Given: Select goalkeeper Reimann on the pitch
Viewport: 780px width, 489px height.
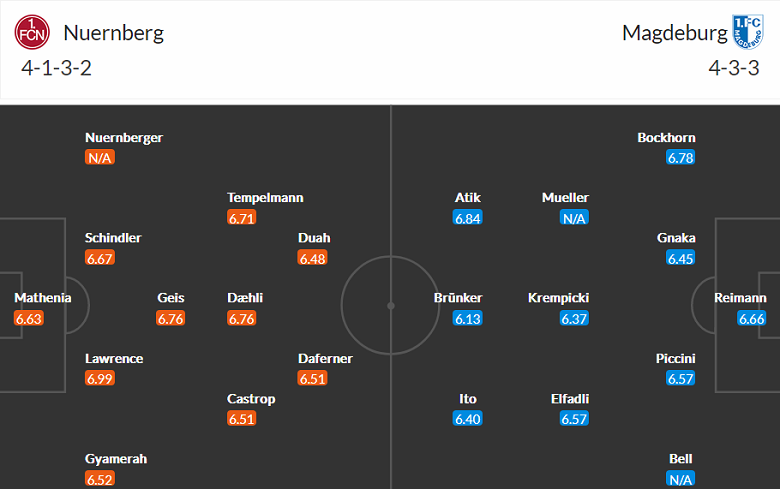Looking at the screenshot, I should click(740, 298).
